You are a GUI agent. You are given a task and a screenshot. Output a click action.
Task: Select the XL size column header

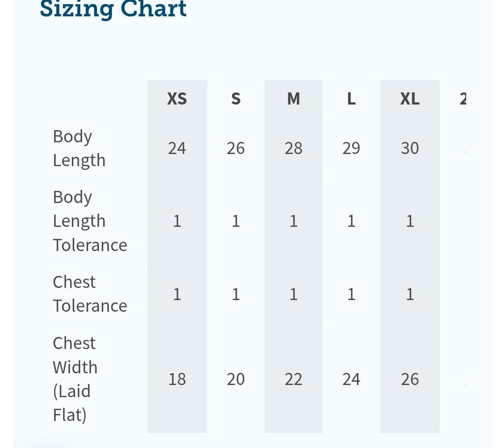tap(410, 98)
